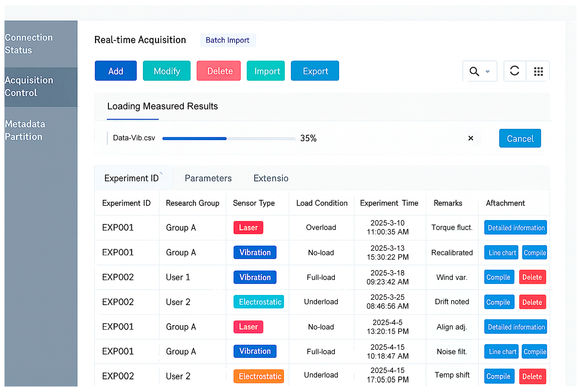Open Line chart for Noise filt. row

pyautogui.click(x=501, y=351)
